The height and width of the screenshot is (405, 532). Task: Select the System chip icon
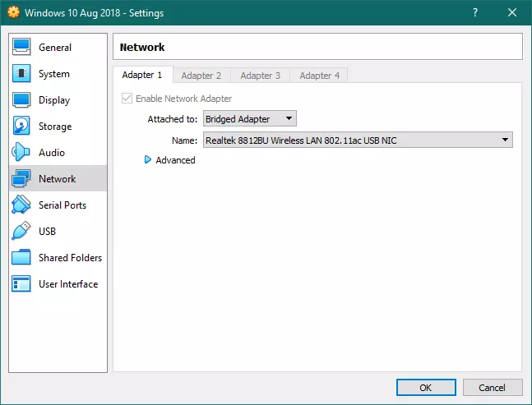click(x=22, y=74)
